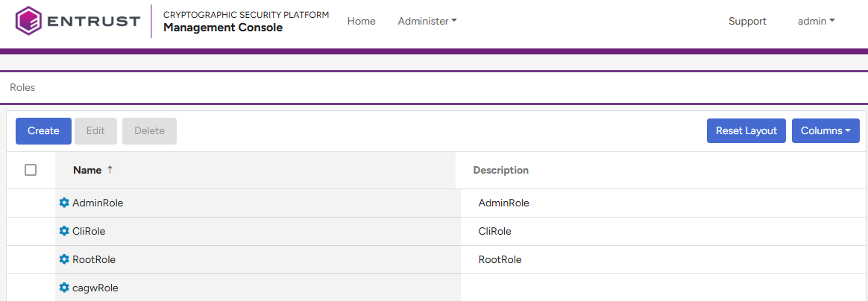Click the gear icon beside RootRole
Viewport: 868px width, 301px height.
[x=64, y=259]
